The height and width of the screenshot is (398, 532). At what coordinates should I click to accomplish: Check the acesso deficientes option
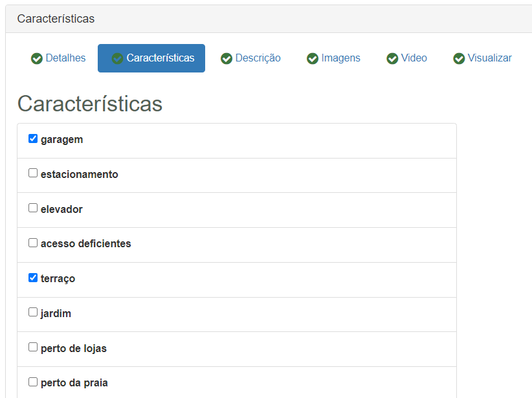[x=33, y=243]
